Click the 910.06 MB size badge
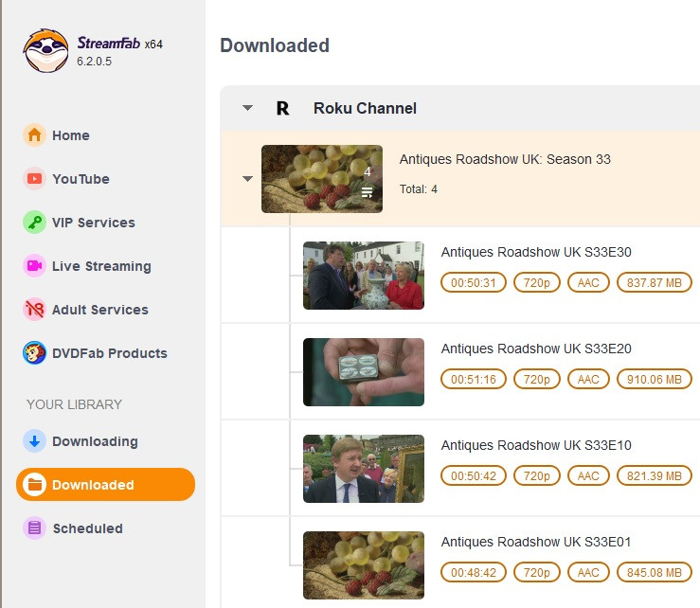The image size is (700, 608). [x=654, y=380]
